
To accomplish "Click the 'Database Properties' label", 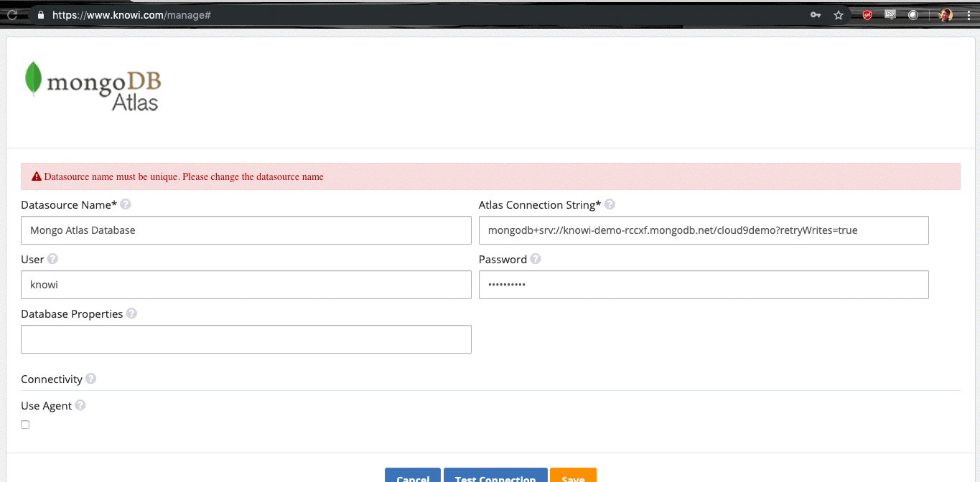I will [x=72, y=314].
